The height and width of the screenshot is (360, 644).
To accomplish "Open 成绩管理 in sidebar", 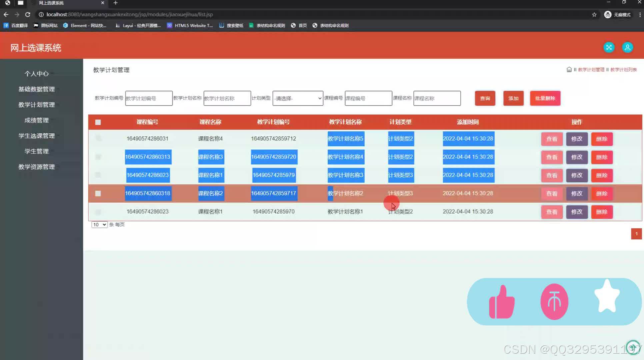I will click(37, 120).
